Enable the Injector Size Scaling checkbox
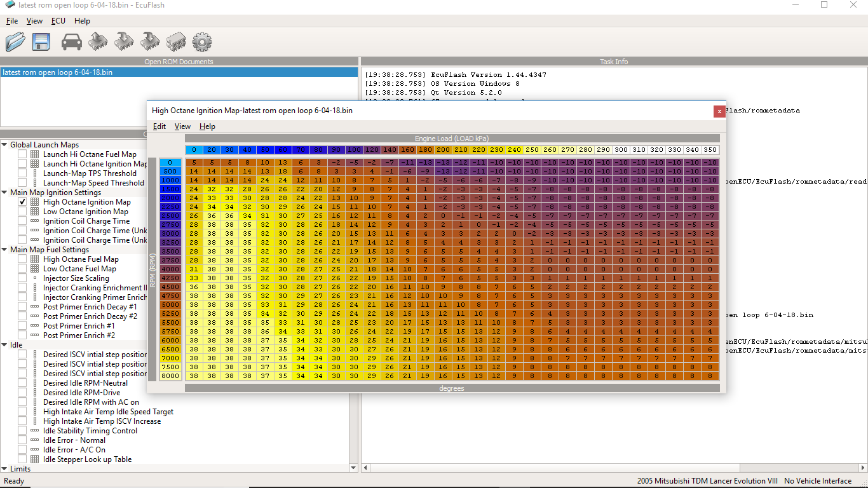 click(x=22, y=278)
